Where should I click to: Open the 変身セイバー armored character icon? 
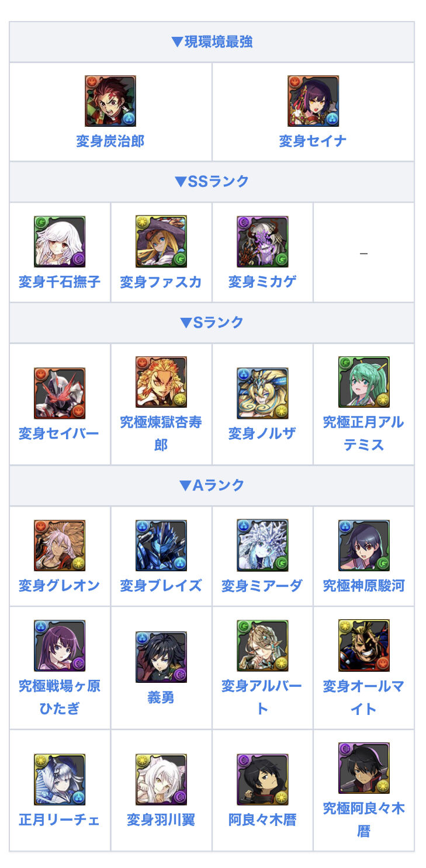pos(60,393)
